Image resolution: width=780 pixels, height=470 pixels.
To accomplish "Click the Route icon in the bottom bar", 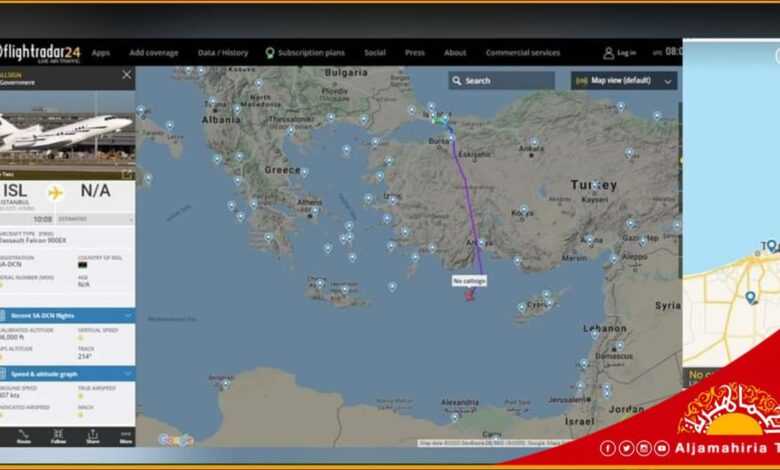I will (23, 436).
